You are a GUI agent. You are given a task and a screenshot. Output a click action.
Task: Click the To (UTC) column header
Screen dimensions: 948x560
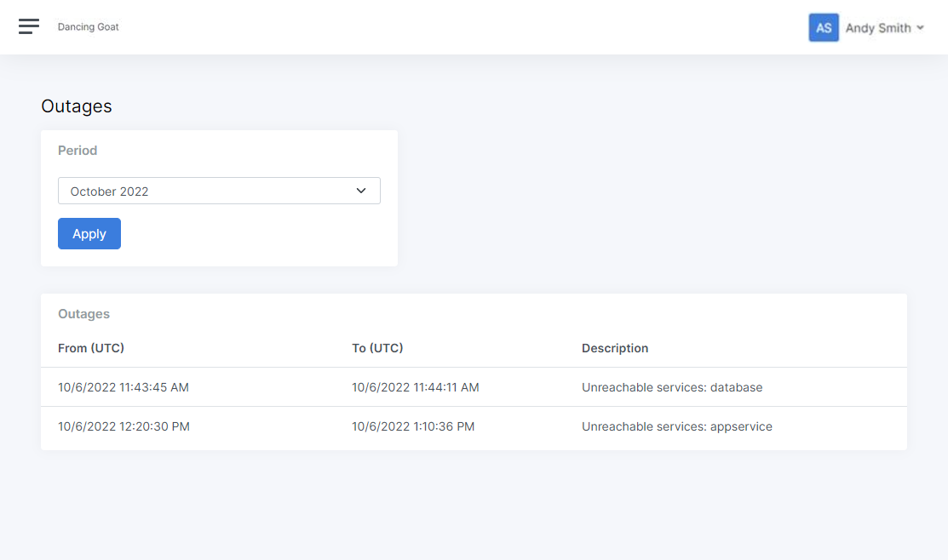[377, 348]
